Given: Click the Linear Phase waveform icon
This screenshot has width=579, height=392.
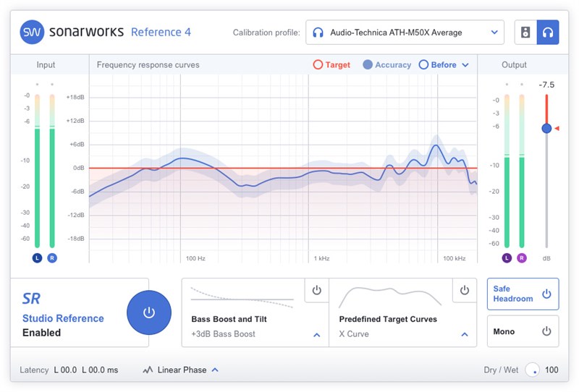Looking at the screenshot, I should click(148, 370).
